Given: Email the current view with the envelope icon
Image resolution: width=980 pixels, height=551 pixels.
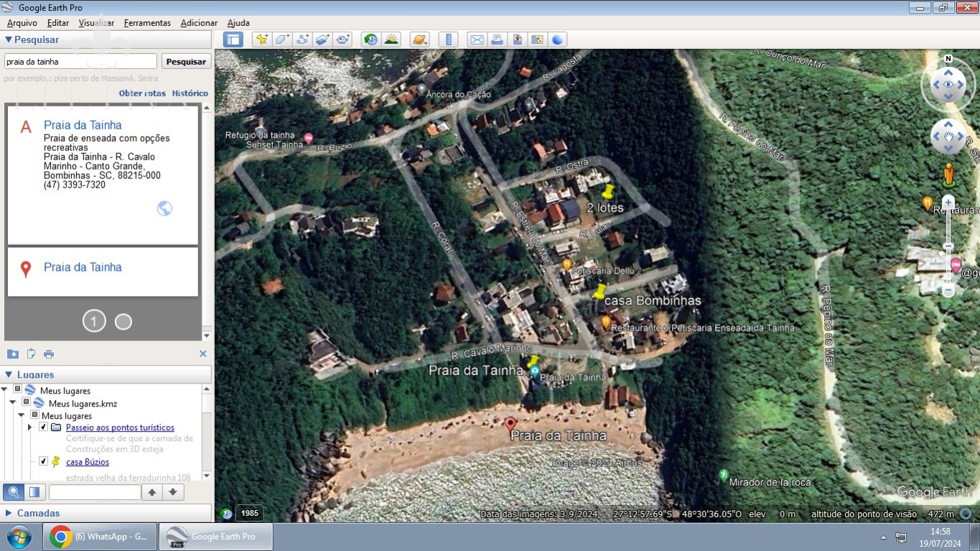Looking at the screenshot, I should click(476, 40).
